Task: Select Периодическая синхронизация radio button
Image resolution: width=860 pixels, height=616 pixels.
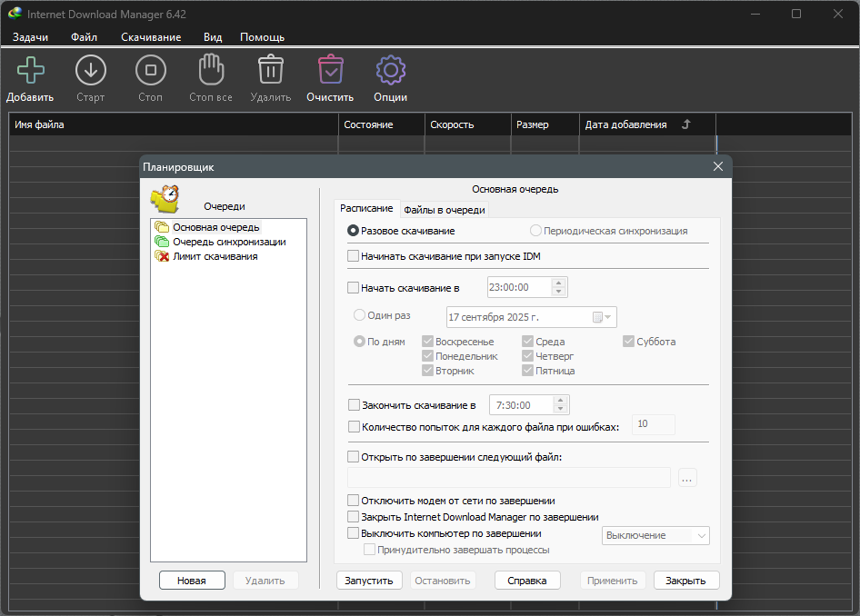Action: coord(535,231)
